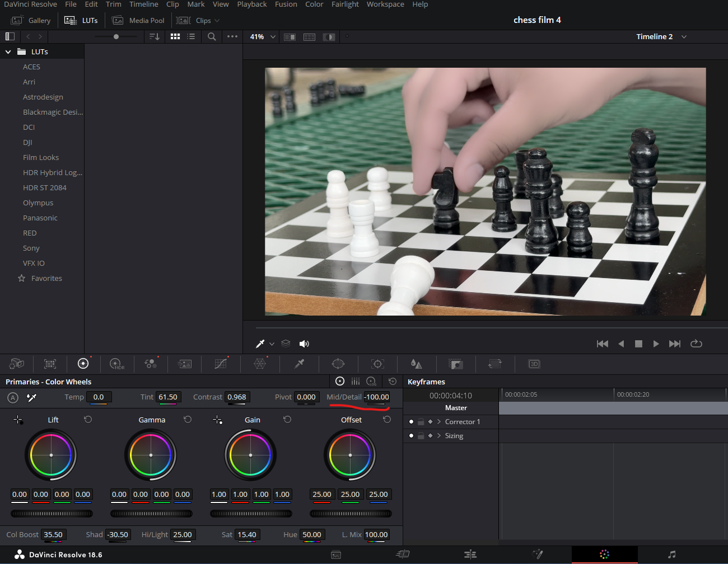Toggle the Corrector 1 lock icon
This screenshot has height=564, width=728.
tap(421, 422)
